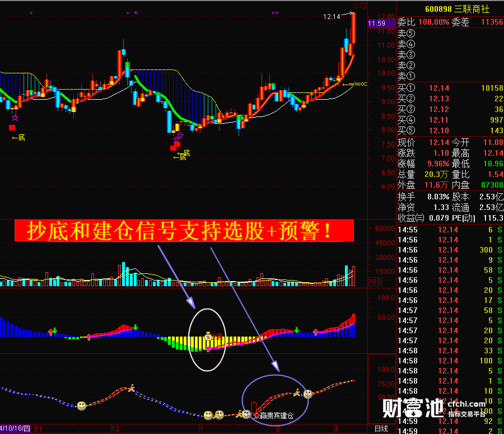
Task: Click the red square bottom marker above first ←底
Action: (12, 128)
